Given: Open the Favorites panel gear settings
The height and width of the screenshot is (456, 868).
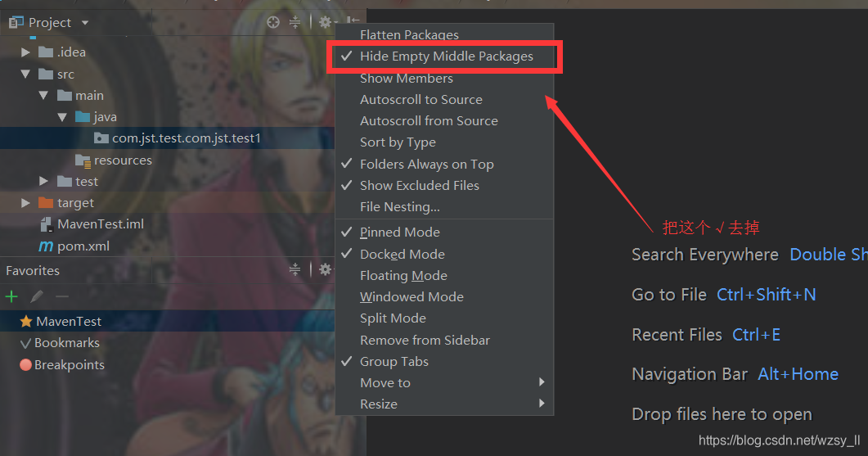Looking at the screenshot, I should click(x=326, y=270).
